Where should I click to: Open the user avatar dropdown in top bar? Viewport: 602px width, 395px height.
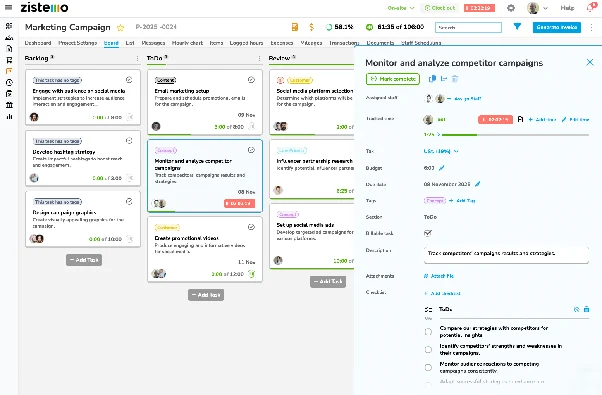(x=538, y=8)
